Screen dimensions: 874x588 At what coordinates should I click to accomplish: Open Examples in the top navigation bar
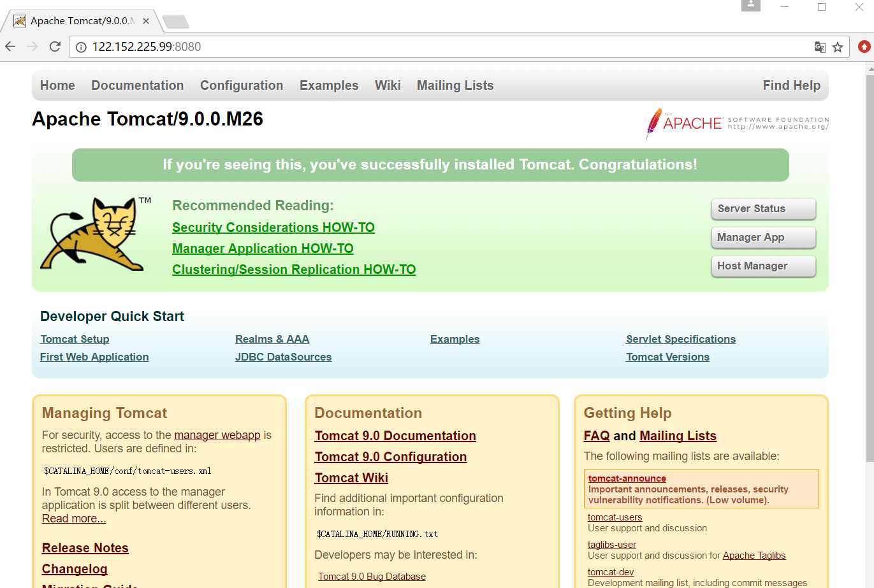329,85
